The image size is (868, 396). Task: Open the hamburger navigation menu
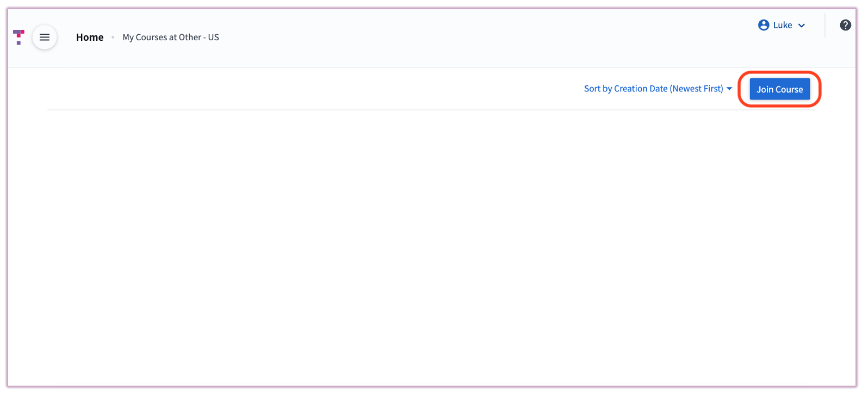(45, 37)
